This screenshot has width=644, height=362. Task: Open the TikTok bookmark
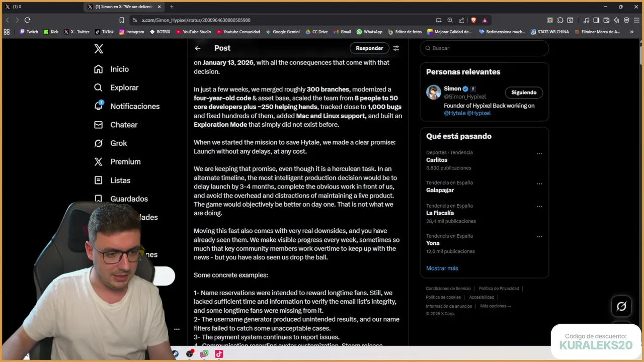(x=104, y=32)
